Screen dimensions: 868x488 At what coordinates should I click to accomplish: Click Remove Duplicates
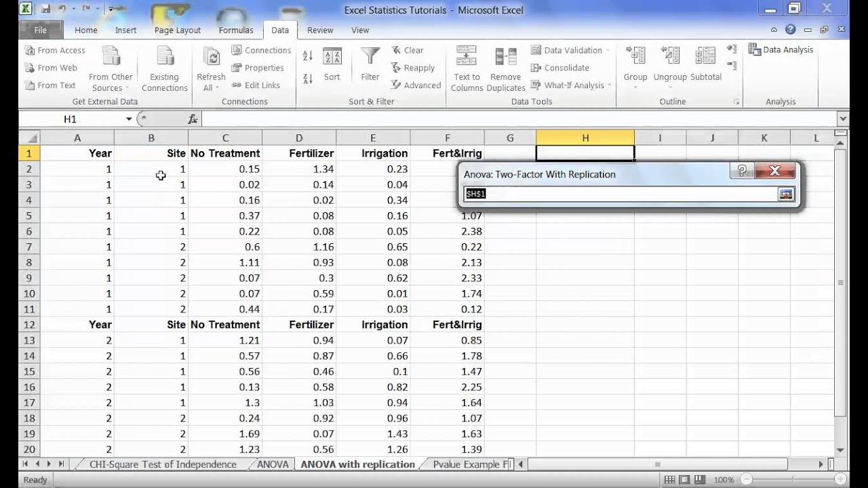tap(506, 69)
